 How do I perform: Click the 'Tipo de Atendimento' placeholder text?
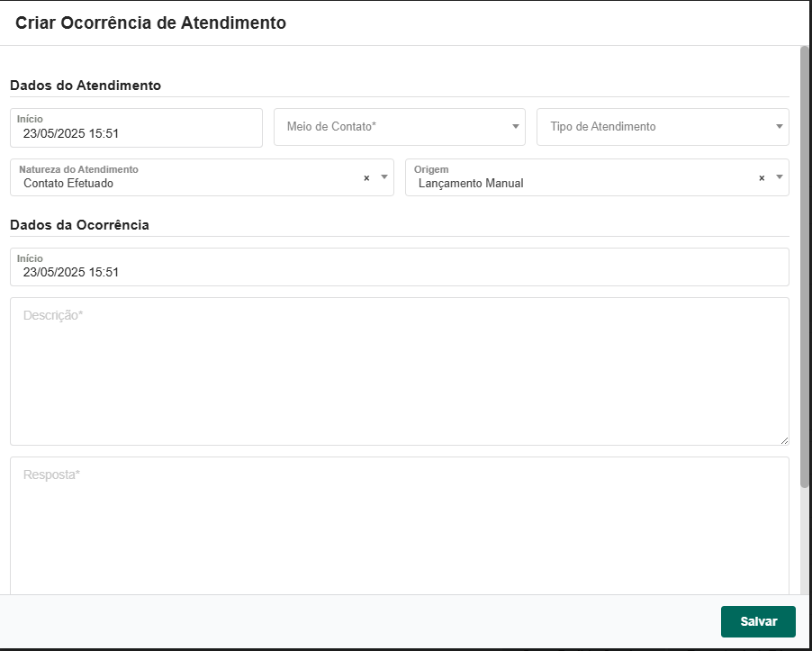(x=603, y=127)
